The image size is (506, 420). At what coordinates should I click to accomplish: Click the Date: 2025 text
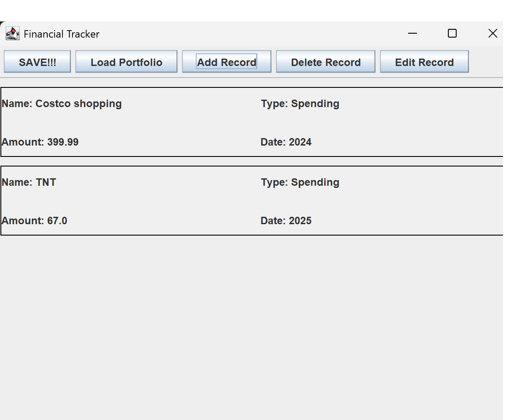(x=286, y=221)
